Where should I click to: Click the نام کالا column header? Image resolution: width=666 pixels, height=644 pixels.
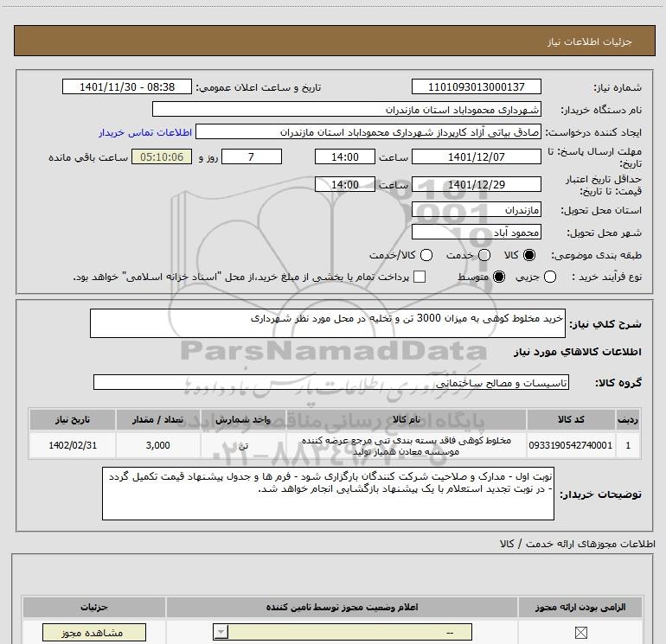click(406, 420)
